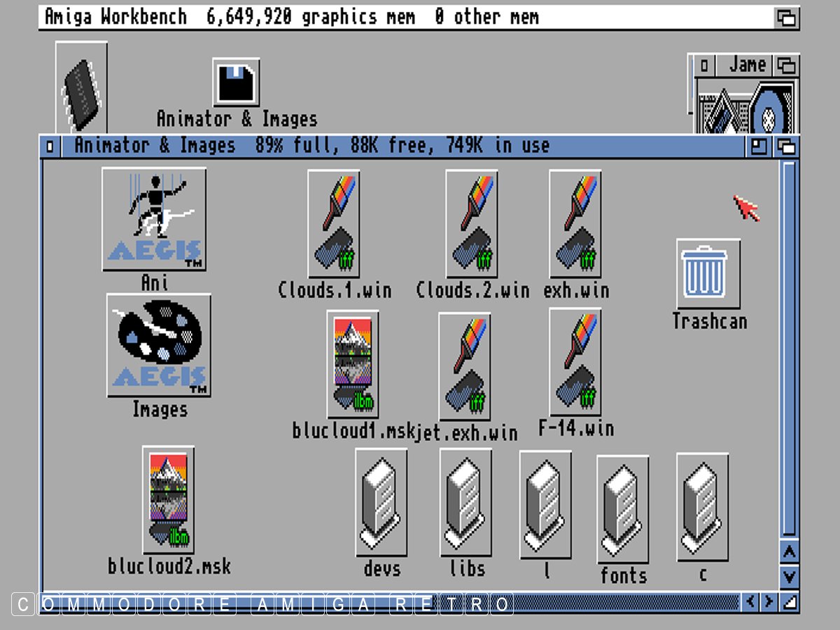Screen dimensions: 840x630
Task: Select the blucloud2.msk image icon
Action: click(168, 500)
